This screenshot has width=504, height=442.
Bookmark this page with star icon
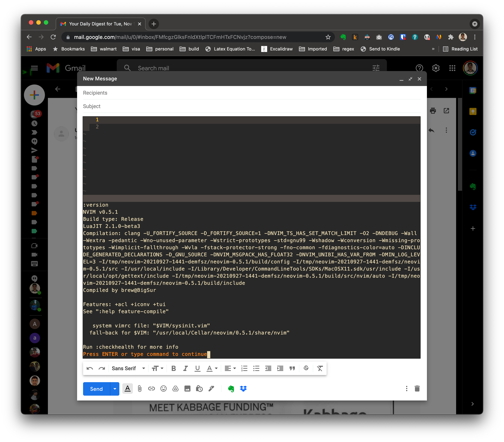click(x=328, y=37)
